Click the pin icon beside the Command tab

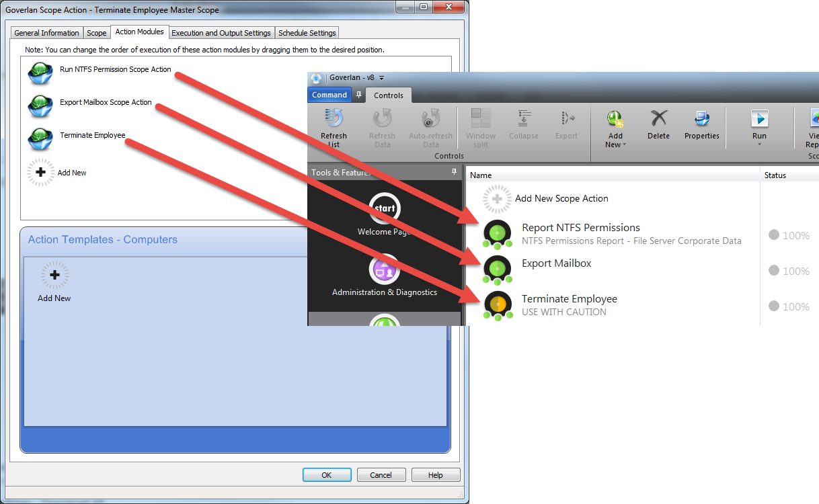point(358,95)
